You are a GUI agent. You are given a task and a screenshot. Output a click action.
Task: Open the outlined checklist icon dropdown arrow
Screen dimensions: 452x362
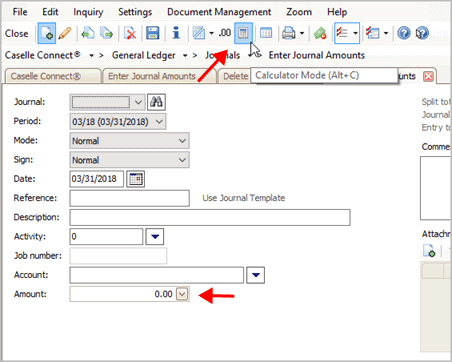[x=355, y=33]
